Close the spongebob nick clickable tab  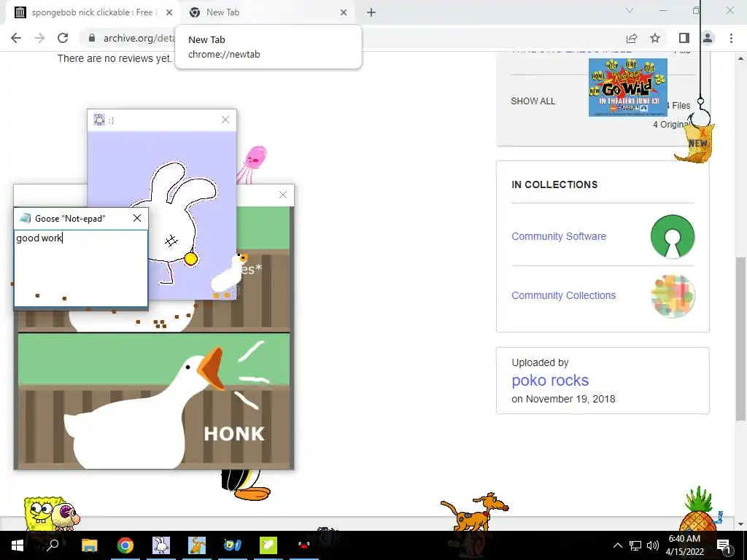(x=169, y=12)
